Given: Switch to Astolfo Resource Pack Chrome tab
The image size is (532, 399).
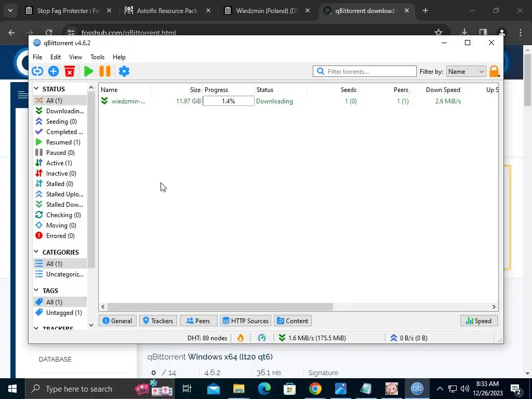Looking at the screenshot, I should point(168,10).
